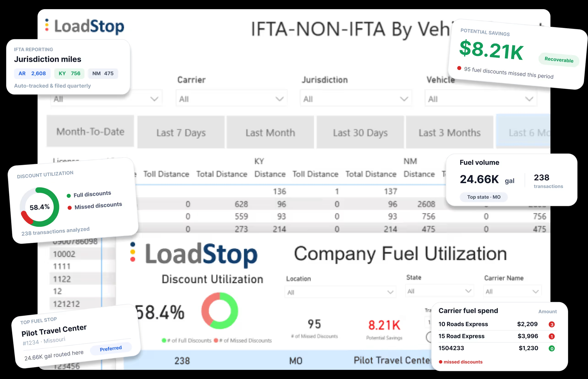Click the 628 Total Distance cell
The image size is (588, 379).
(241, 204)
